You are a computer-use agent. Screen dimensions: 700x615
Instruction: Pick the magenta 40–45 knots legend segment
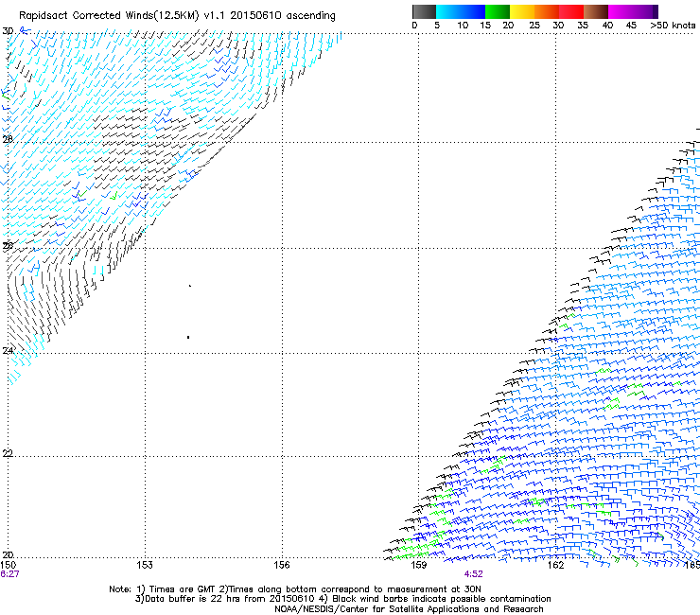(621, 11)
